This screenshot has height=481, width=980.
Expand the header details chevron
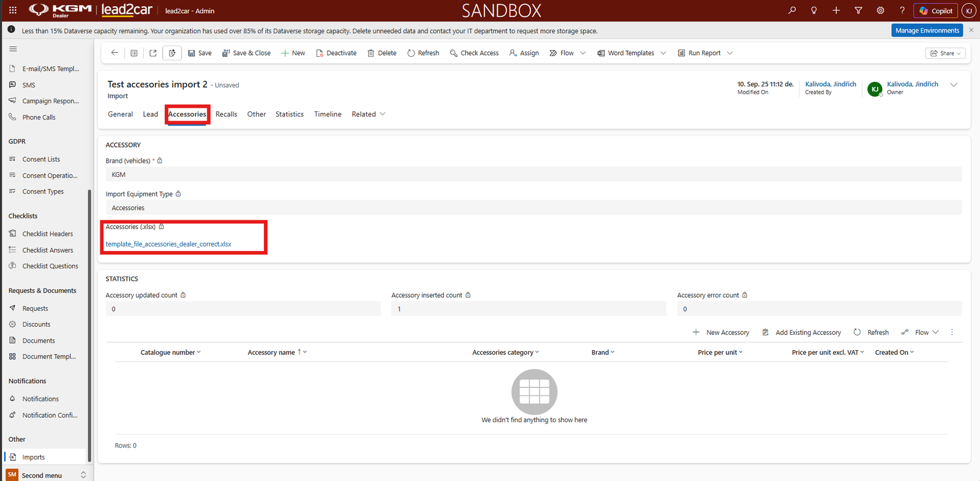pos(954,85)
